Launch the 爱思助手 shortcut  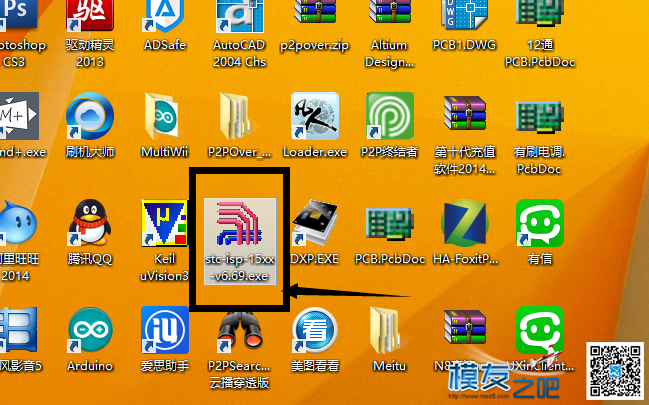pyautogui.click(x=165, y=330)
